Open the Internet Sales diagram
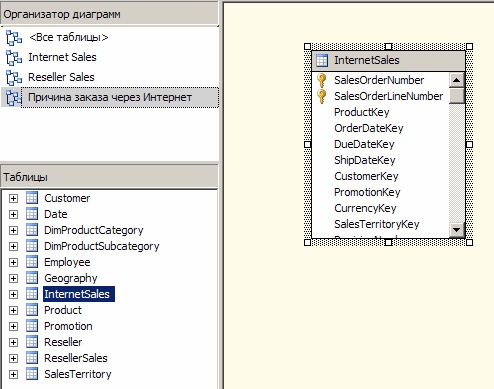The width and height of the screenshot is (494, 389). click(x=62, y=57)
